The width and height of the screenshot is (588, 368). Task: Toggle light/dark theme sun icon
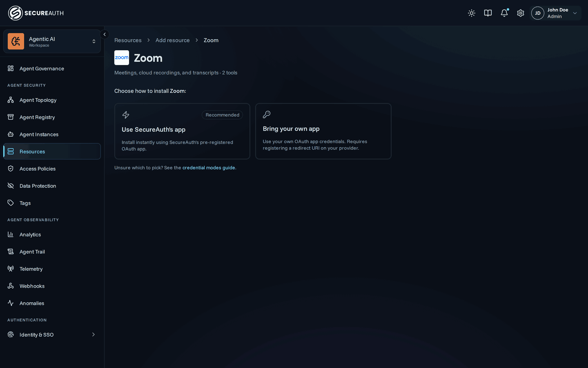pyautogui.click(x=472, y=13)
